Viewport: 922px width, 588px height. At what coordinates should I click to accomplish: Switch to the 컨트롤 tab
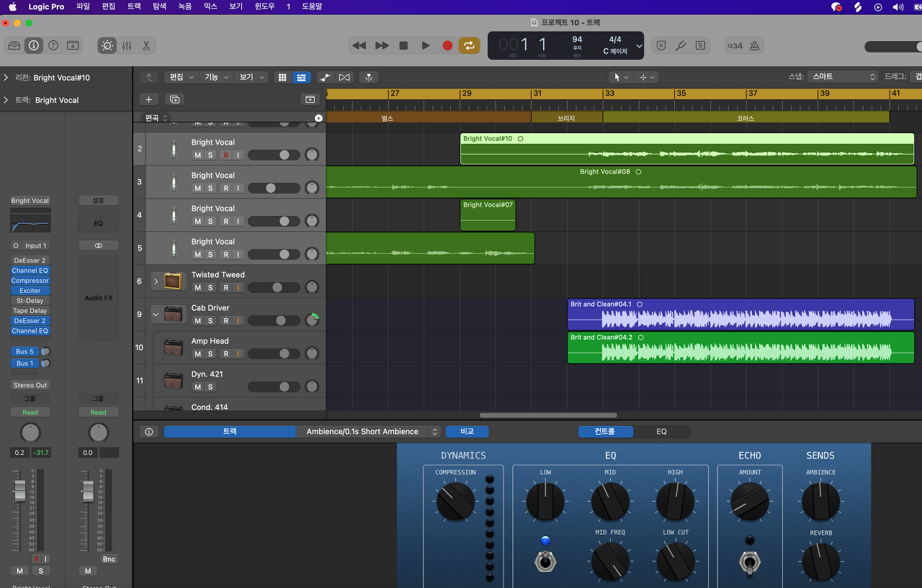coord(606,431)
